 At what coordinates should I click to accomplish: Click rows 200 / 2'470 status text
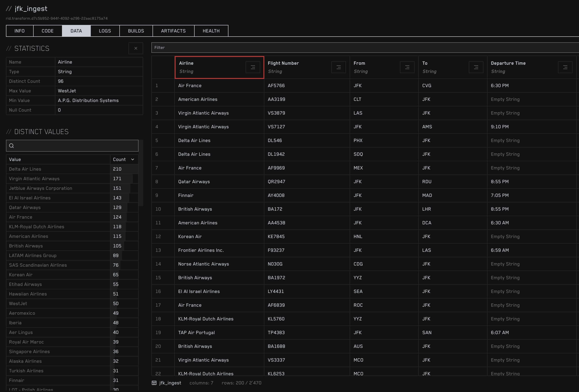tap(241, 383)
